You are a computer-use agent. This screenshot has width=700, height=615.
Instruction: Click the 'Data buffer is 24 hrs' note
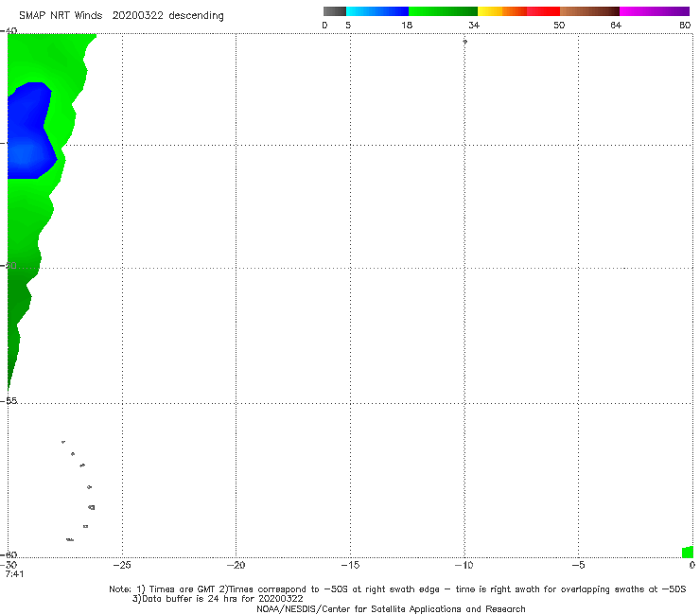pos(218,599)
